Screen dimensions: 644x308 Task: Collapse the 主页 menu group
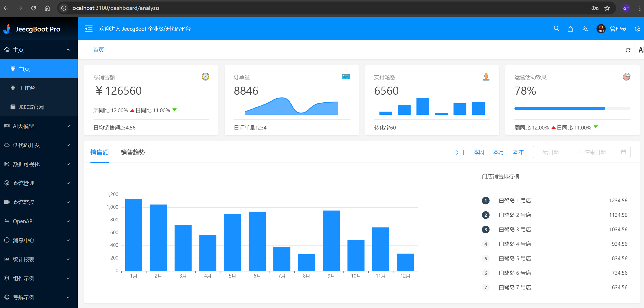pos(39,50)
